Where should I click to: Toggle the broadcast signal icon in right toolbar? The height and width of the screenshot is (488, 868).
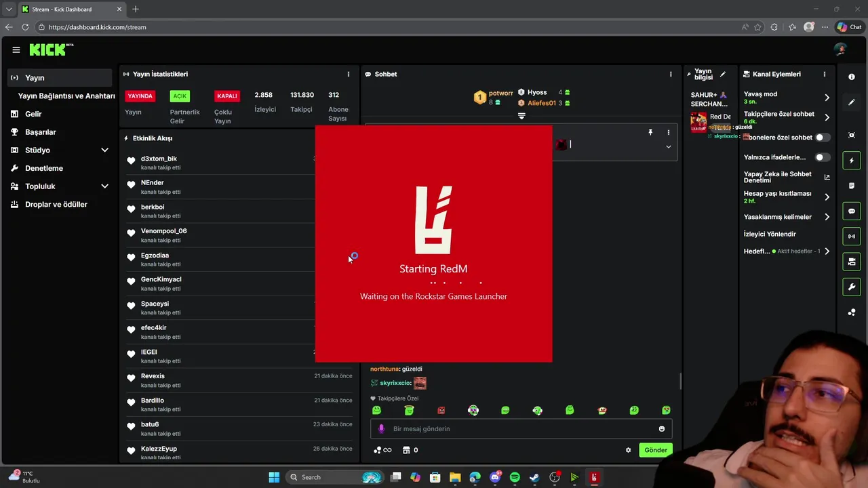852,237
